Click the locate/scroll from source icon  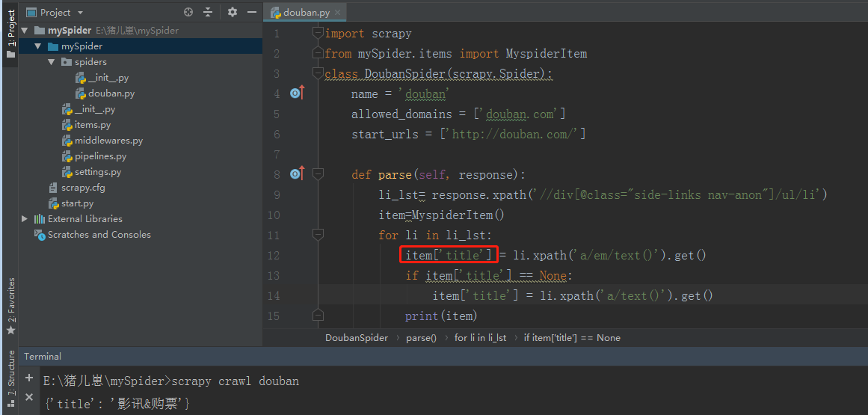(188, 12)
